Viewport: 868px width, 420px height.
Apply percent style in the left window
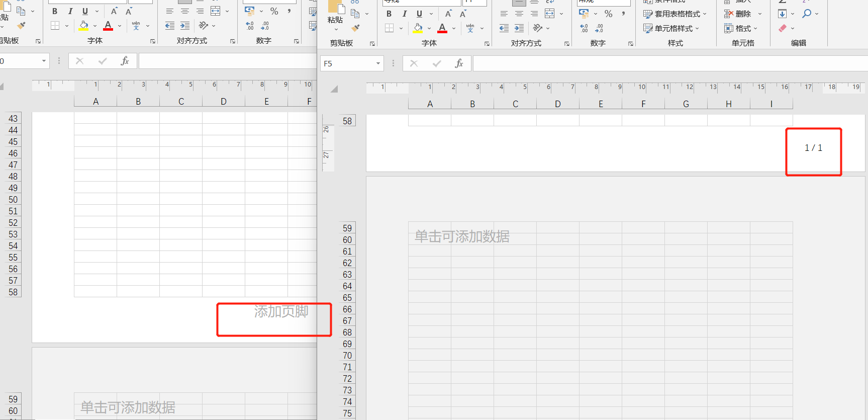click(x=274, y=12)
